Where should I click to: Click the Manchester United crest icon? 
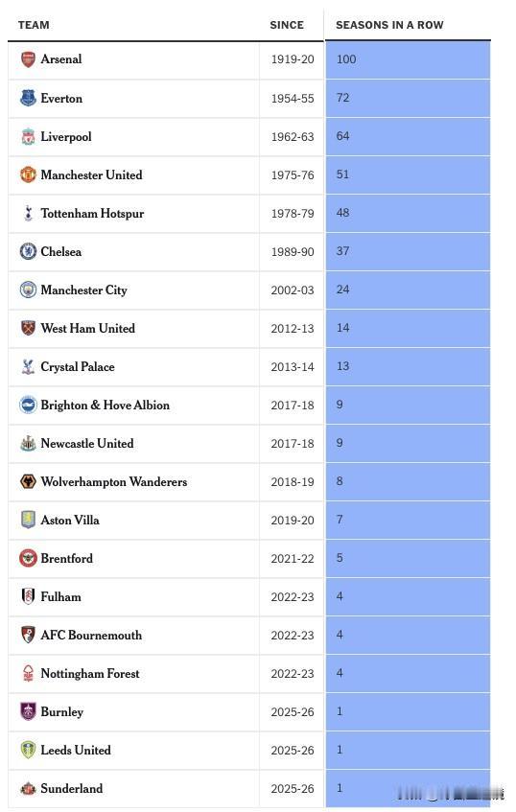tap(28, 174)
